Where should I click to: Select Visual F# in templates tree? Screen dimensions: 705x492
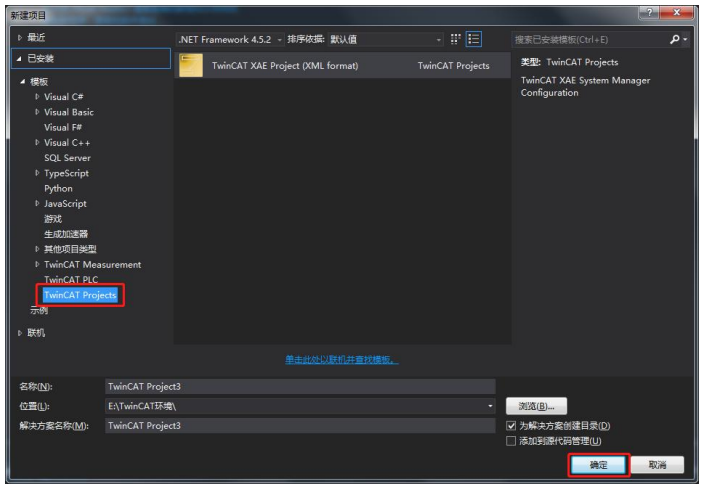point(63,127)
